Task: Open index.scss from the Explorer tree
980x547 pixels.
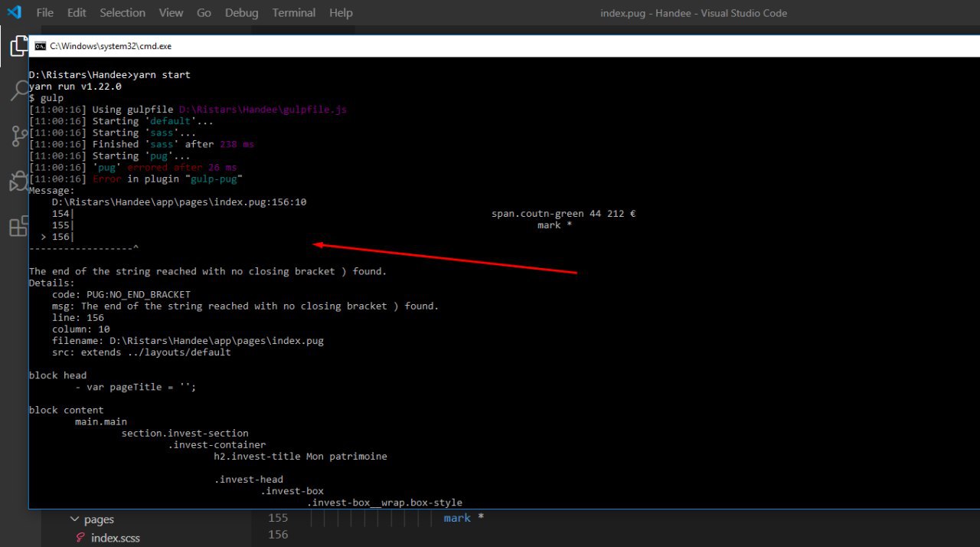Action: click(x=116, y=538)
